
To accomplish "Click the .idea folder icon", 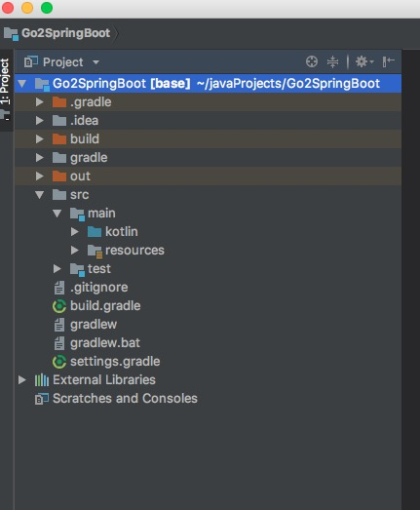I will 59,121.
